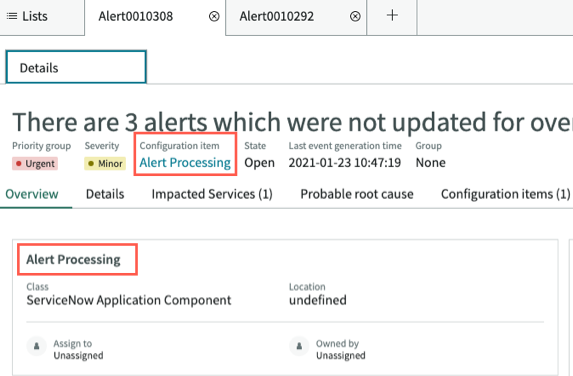Add a new tab with plus icon
The width and height of the screenshot is (573, 376).
coord(392,15)
